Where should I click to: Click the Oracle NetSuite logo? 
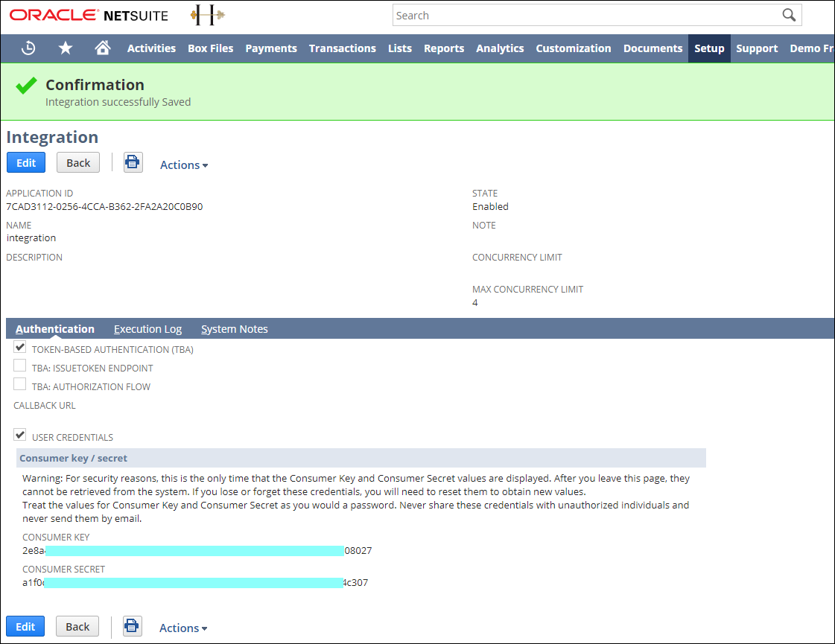click(x=89, y=16)
